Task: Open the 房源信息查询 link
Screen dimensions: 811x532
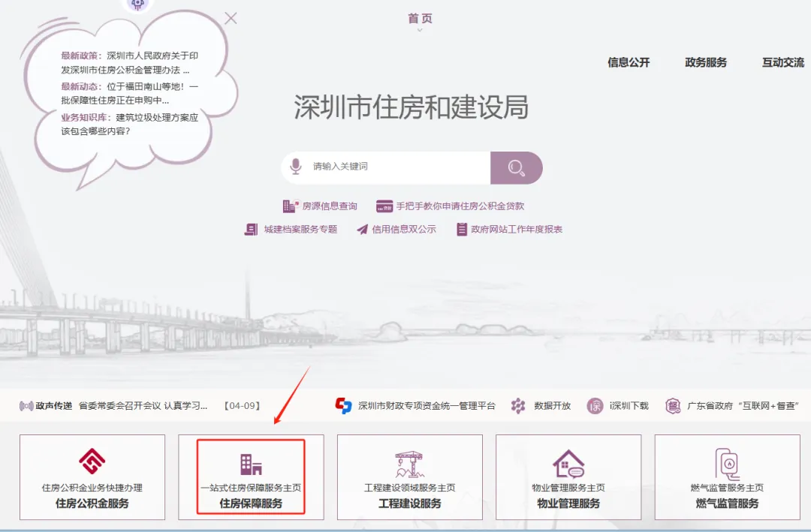Action: (330, 206)
